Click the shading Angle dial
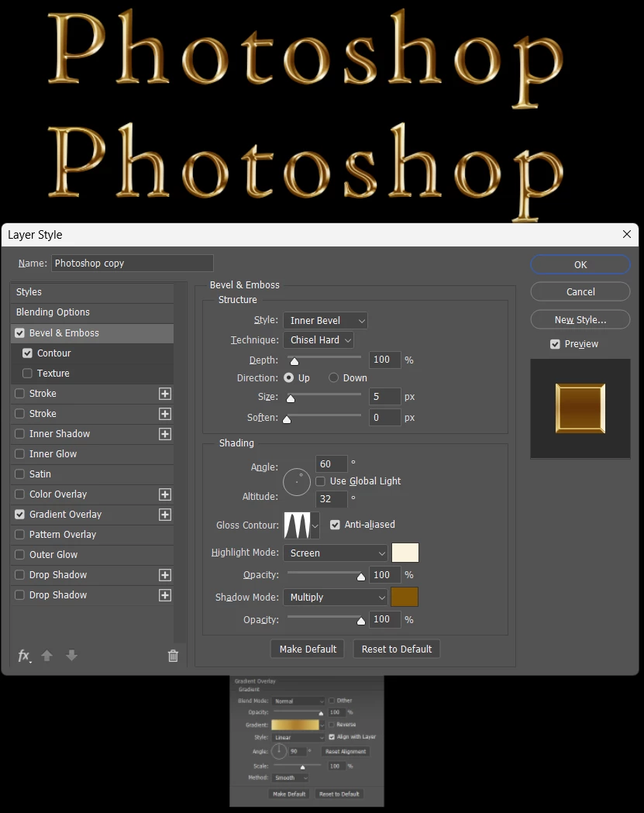 coord(297,482)
